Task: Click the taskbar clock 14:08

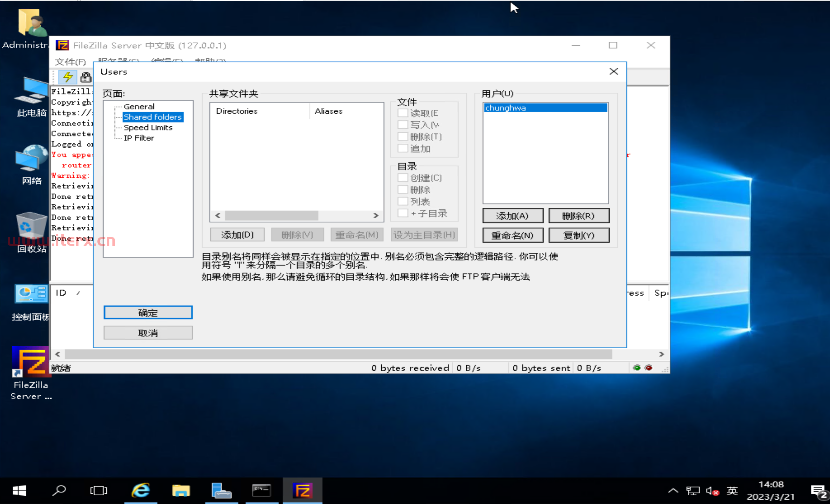Action: click(771, 484)
